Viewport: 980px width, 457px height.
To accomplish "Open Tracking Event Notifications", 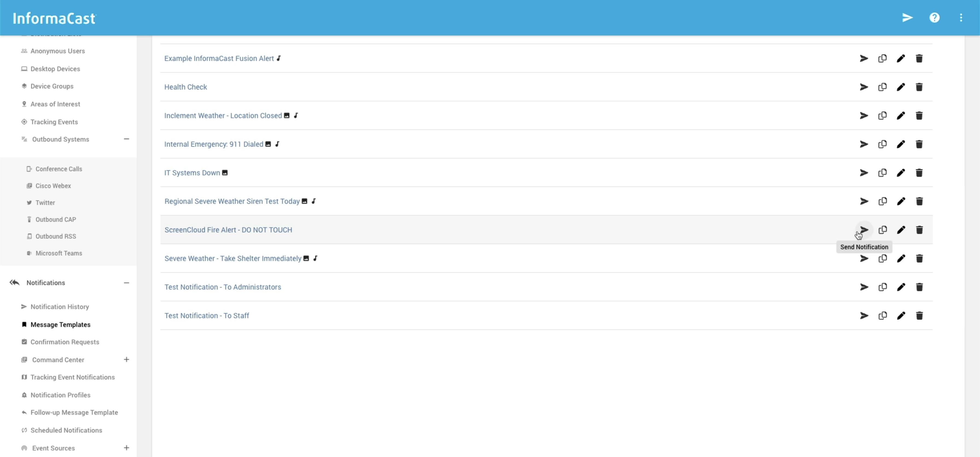I will [73, 377].
